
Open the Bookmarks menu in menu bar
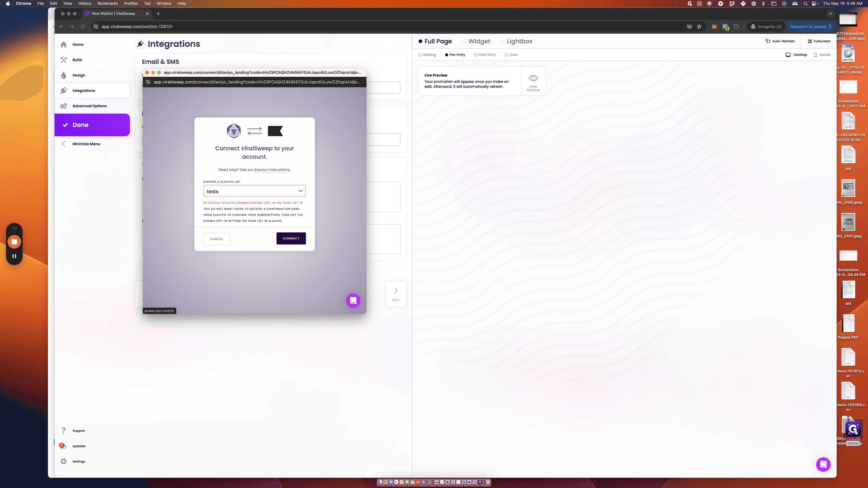tap(108, 3)
